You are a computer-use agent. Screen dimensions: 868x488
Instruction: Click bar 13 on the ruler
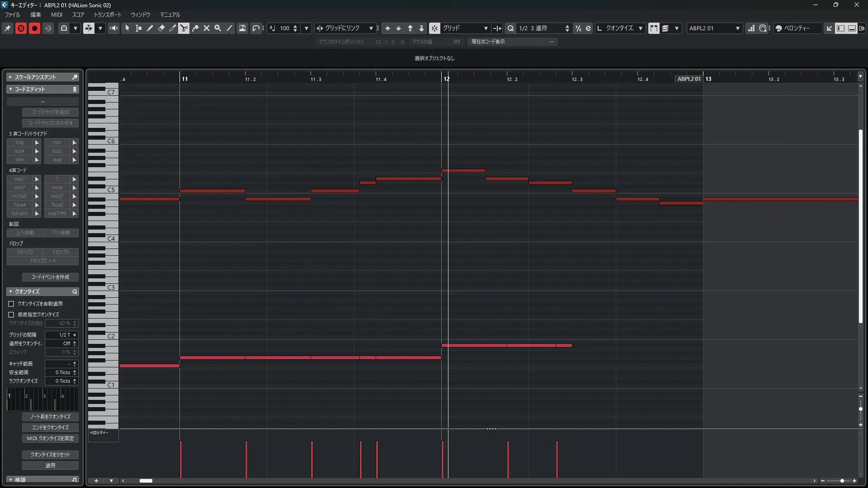tap(708, 79)
